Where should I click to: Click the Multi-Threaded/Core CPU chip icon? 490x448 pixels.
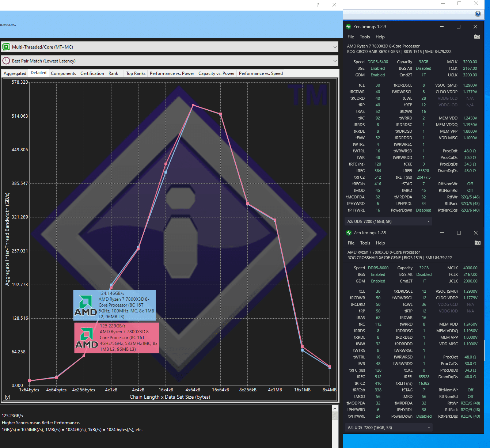point(6,47)
